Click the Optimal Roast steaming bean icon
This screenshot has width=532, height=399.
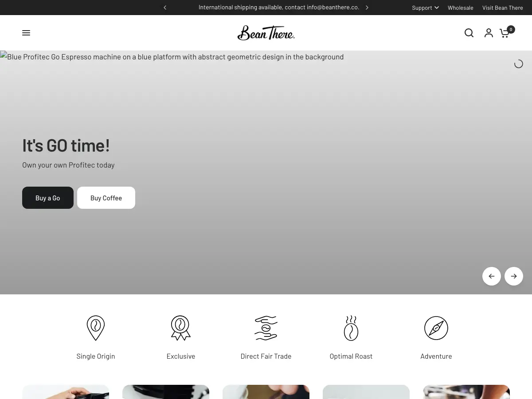coord(351,328)
